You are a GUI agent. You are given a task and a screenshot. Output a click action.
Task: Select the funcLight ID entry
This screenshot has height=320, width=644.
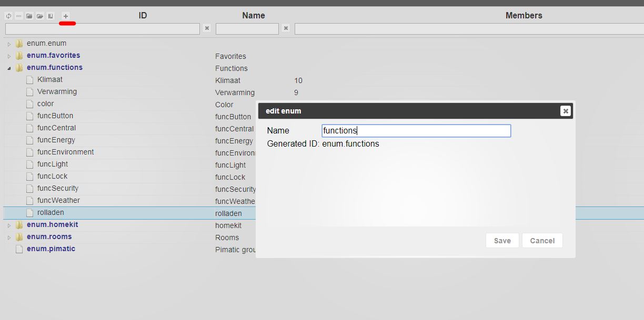(x=53, y=164)
